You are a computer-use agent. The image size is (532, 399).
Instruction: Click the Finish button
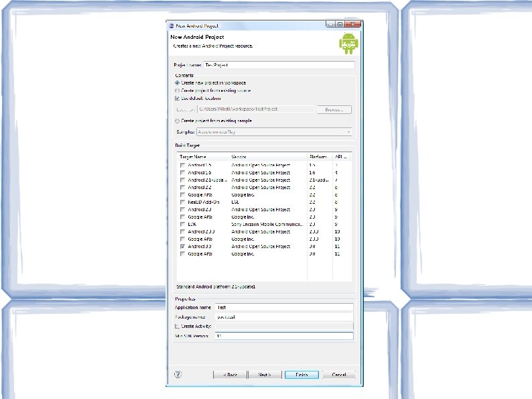coord(302,375)
